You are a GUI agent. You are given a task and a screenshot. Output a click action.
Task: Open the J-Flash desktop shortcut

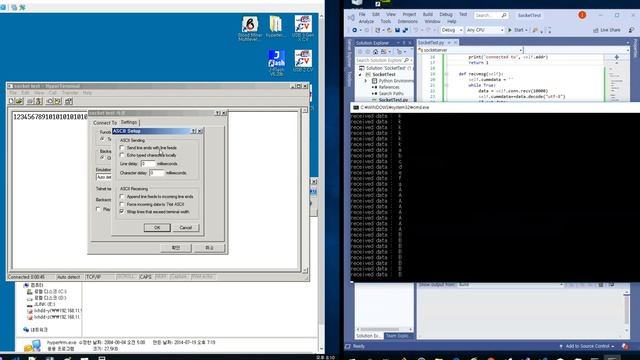[x=277, y=62]
